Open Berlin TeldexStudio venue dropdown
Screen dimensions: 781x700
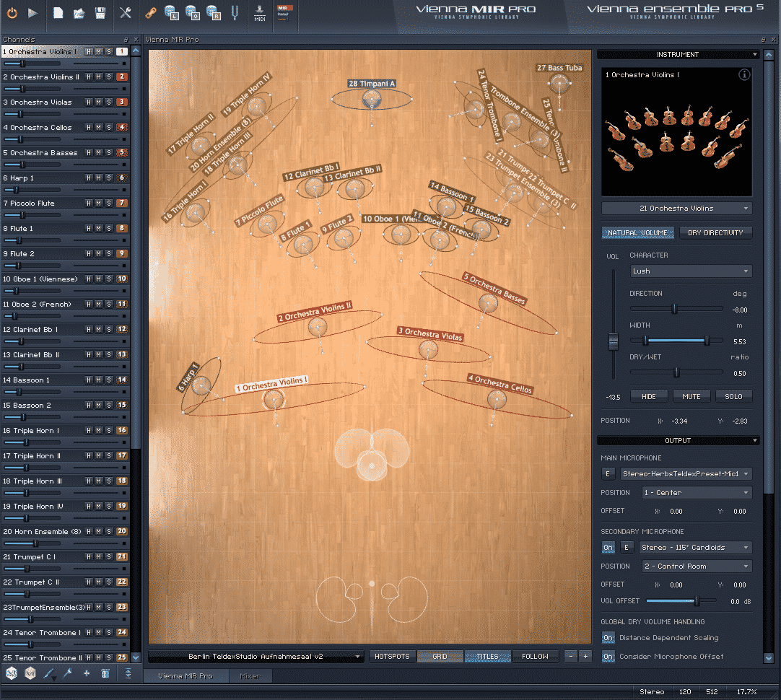256,657
